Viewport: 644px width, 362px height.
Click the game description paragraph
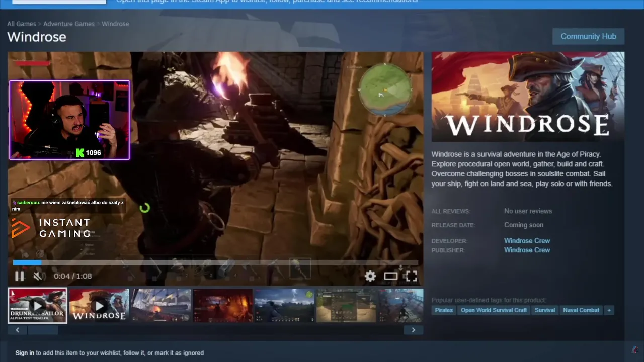click(522, 169)
